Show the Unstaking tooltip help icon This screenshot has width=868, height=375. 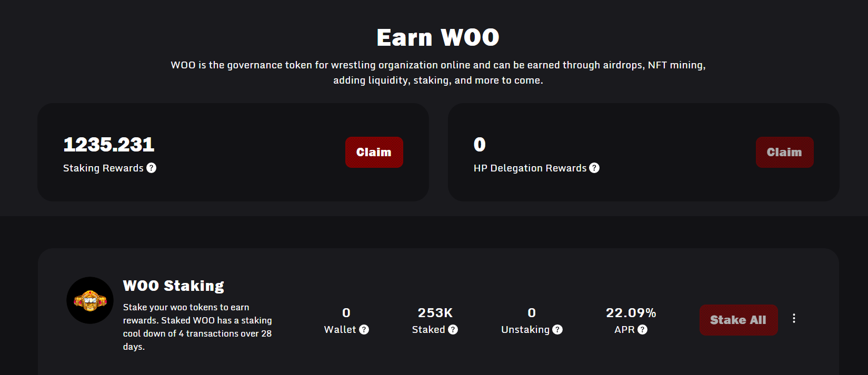[557, 330]
